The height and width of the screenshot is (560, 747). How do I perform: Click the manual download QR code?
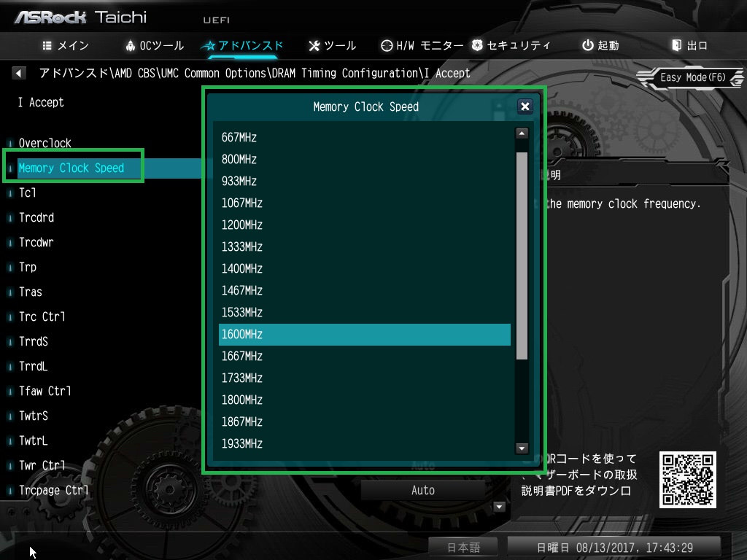(687, 480)
